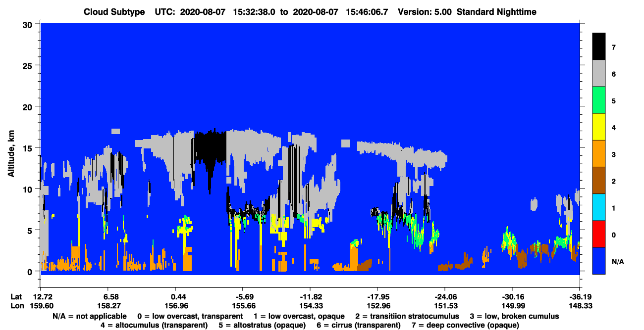Click the black color swatch labeled 7
This screenshot has width=644, height=330.
[x=599, y=47]
